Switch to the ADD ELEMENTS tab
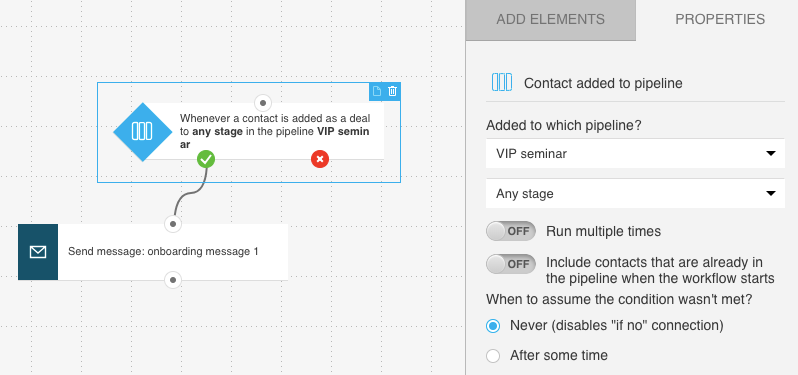Image resolution: width=798 pixels, height=375 pixels. (x=551, y=20)
